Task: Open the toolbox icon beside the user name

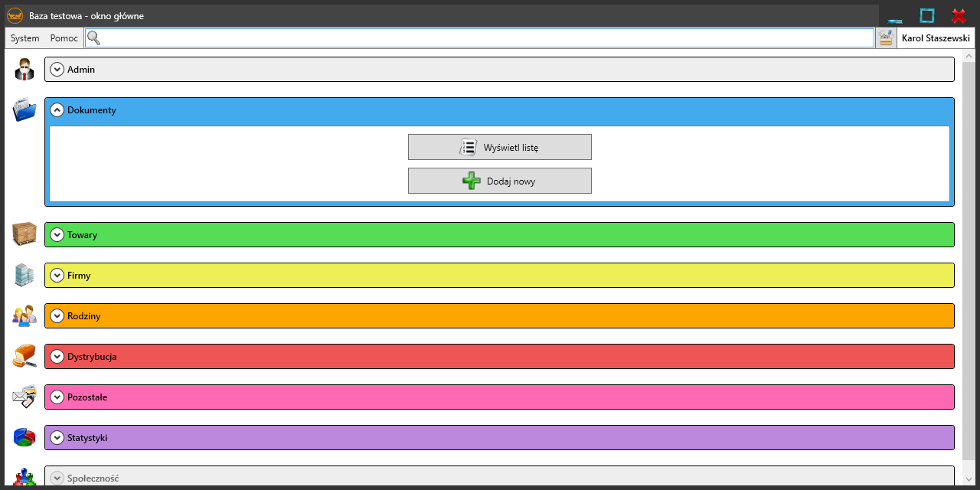Action: 886,38
